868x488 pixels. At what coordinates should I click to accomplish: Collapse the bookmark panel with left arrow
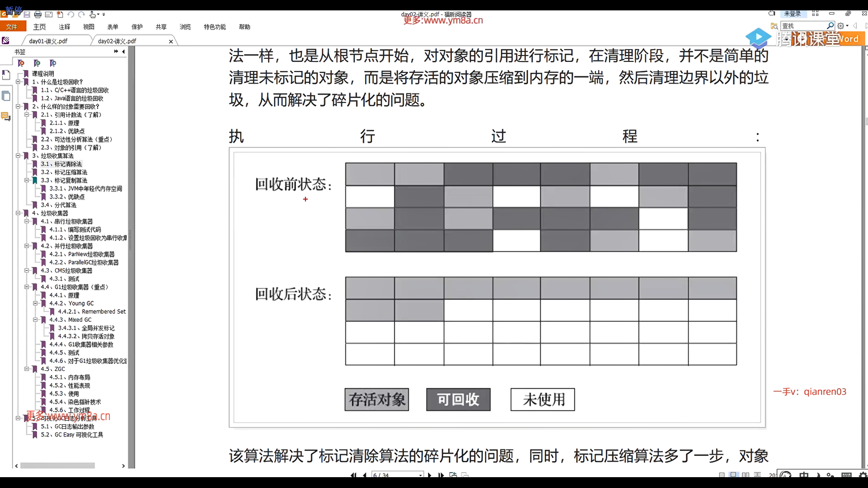click(123, 52)
